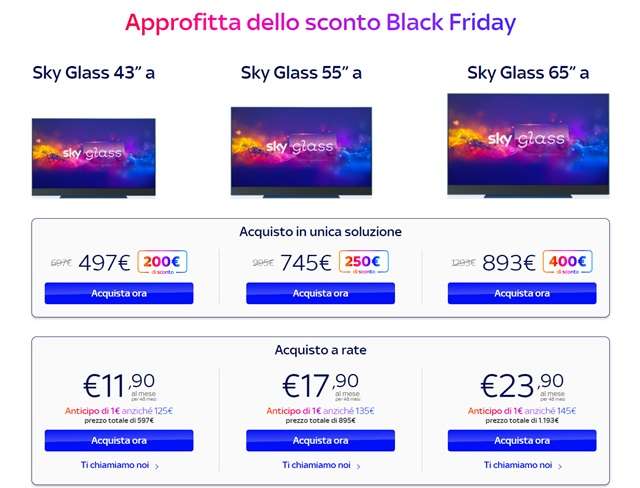
Task: Click Acquista ora for €23,90 installment plan
Action: click(x=522, y=440)
